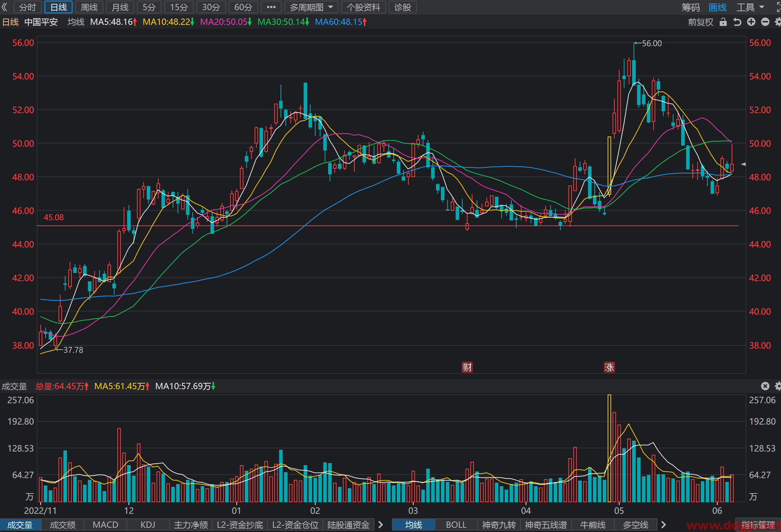Expand the 多周期图 dropdown

coord(311,7)
